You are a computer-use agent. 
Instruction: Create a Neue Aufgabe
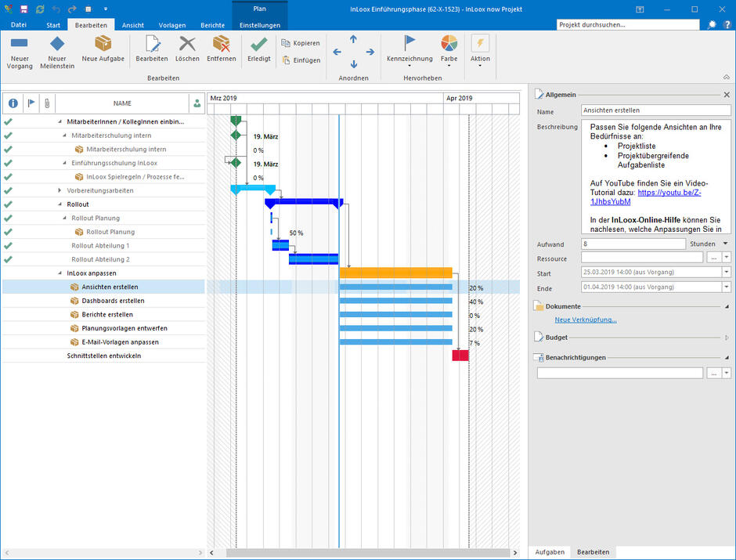103,44
